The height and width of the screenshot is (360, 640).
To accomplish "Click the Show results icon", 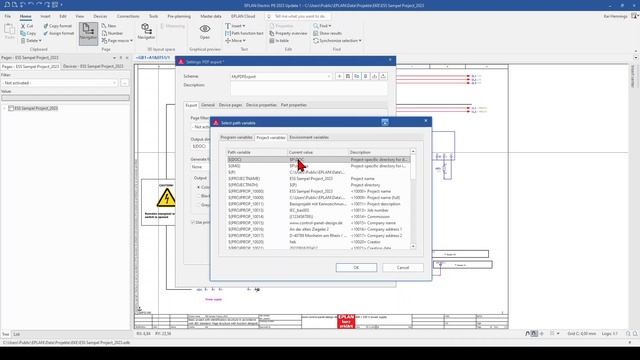I will (x=316, y=33).
